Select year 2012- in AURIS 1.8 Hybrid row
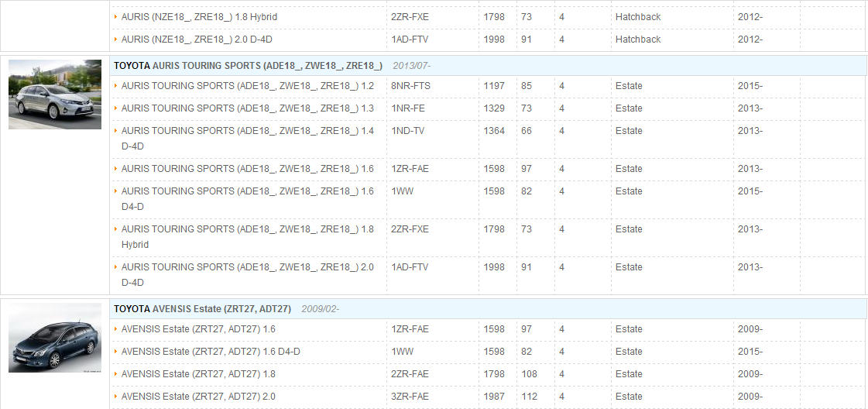Viewport: 868px width, 409px height. (x=750, y=17)
